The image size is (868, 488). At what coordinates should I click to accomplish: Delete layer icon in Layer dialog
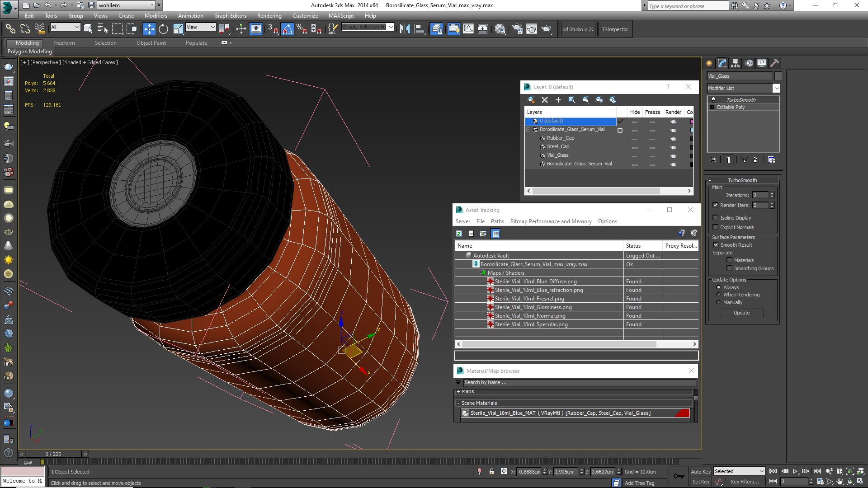[545, 100]
